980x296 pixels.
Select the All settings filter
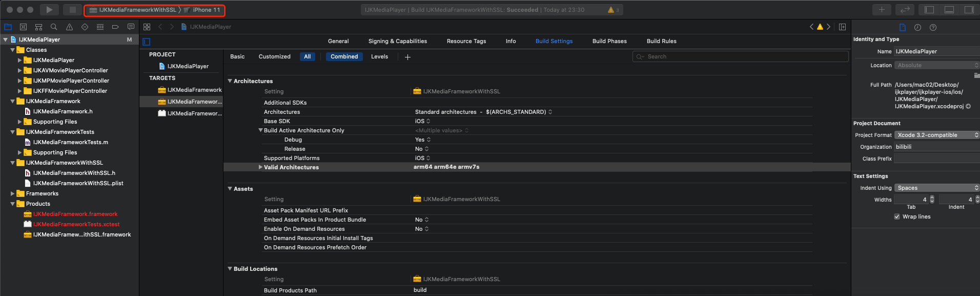coord(307,56)
